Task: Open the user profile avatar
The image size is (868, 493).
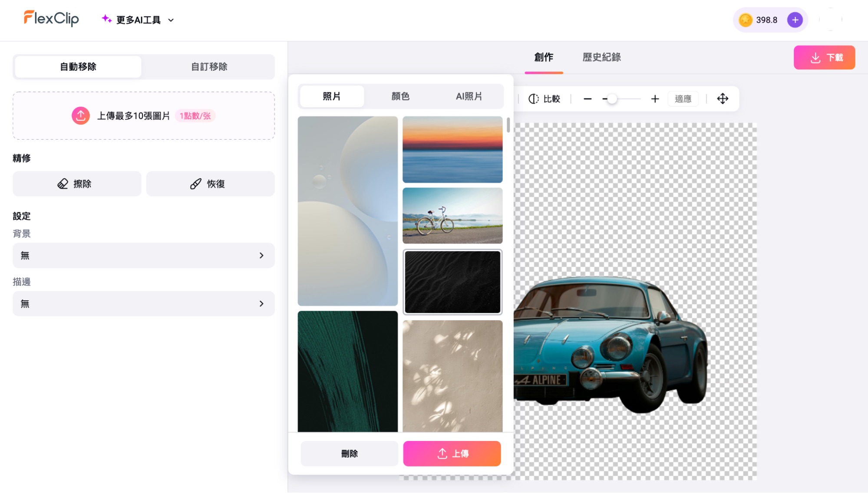Action: click(x=831, y=20)
